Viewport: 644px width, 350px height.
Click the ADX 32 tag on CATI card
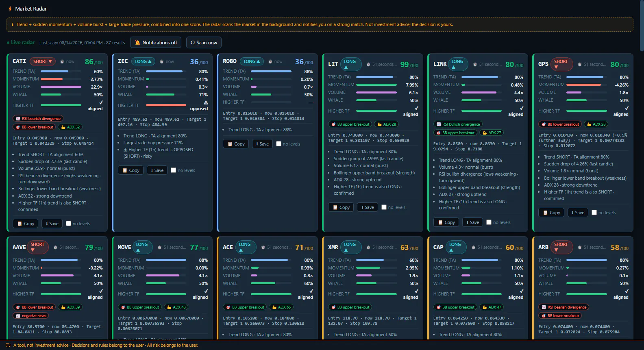click(70, 127)
